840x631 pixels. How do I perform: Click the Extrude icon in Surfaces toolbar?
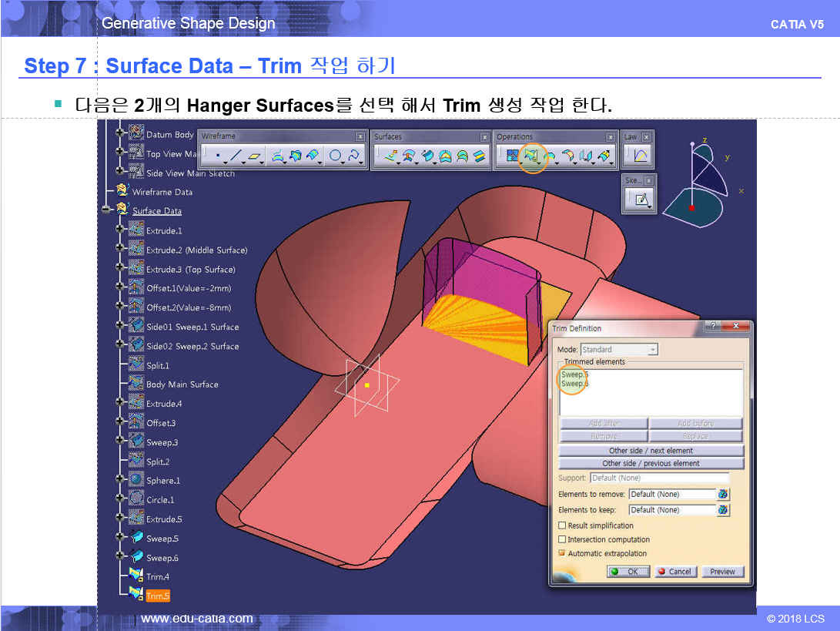[393, 156]
